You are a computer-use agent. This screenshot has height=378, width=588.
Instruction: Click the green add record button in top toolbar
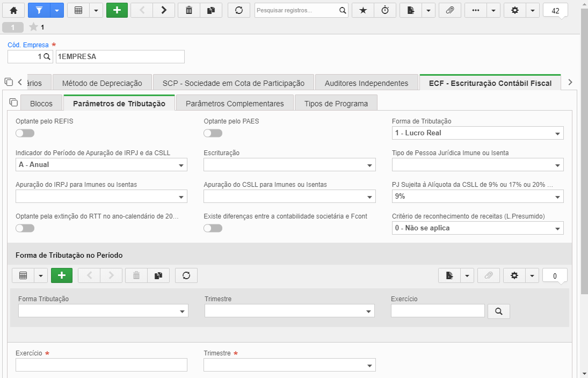(117, 10)
